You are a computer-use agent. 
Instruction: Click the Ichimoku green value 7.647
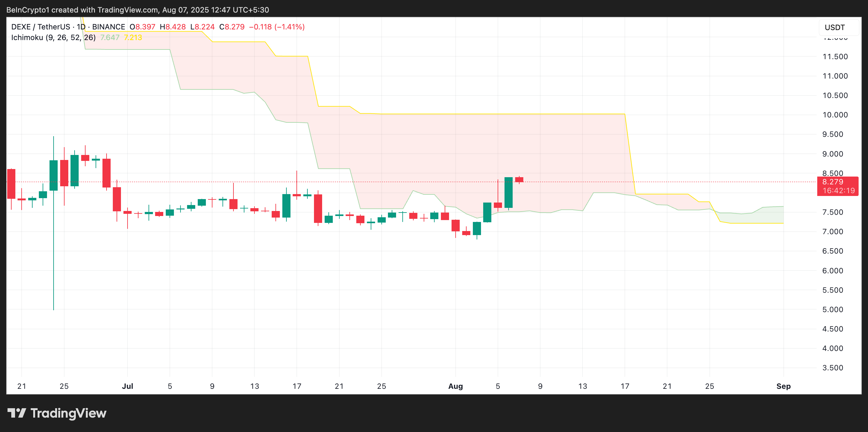pyautogui.click(x=110, y=37)
